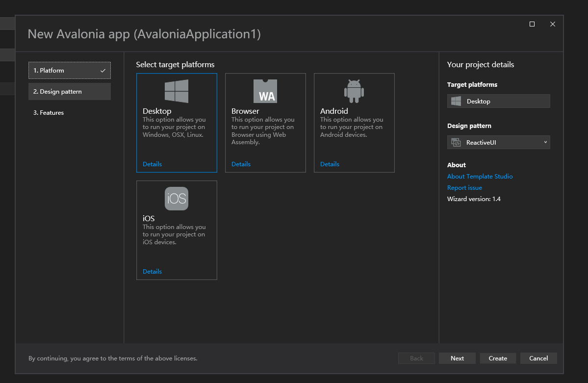Go to the Design pattern step
The height and width of the screenshot is (383, 588).
click(x=70, y=92)
